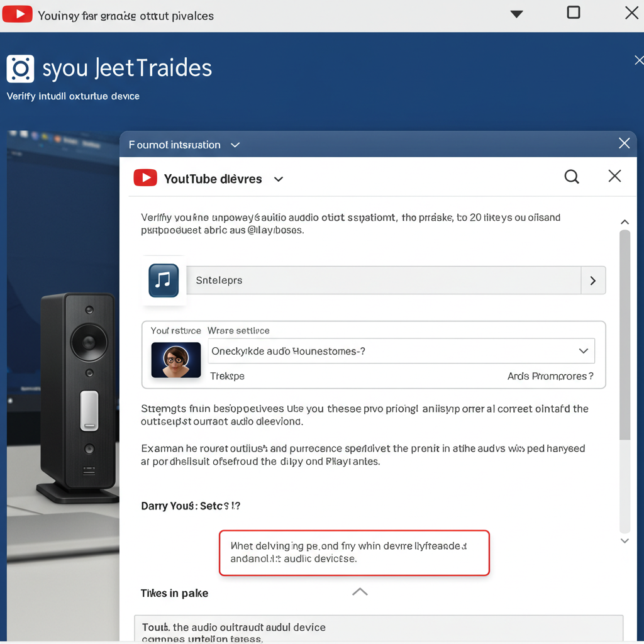Click the Trekspe label

point(227,376)
